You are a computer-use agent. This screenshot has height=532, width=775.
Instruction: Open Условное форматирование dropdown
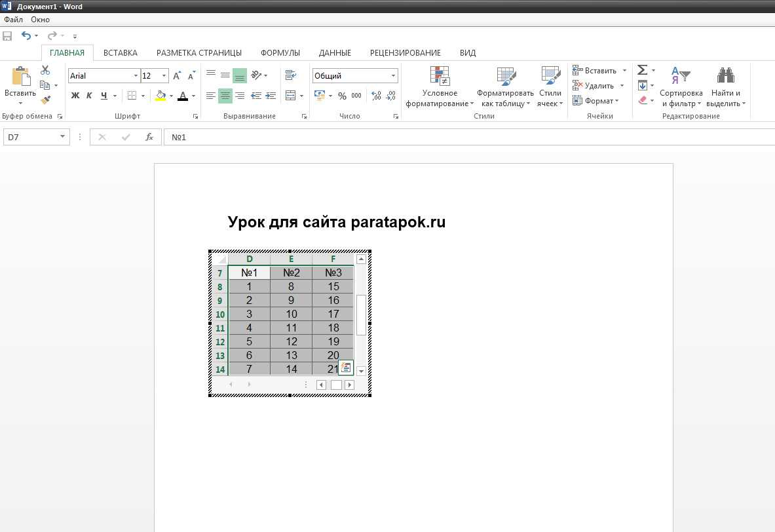[440, 87]
